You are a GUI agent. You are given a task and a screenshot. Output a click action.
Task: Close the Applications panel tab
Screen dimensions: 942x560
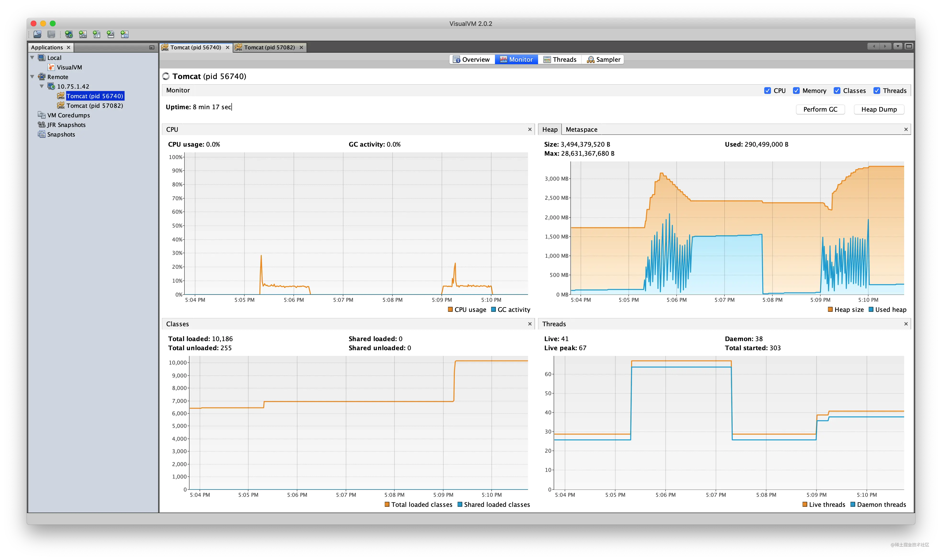click(x=68, y=48)
